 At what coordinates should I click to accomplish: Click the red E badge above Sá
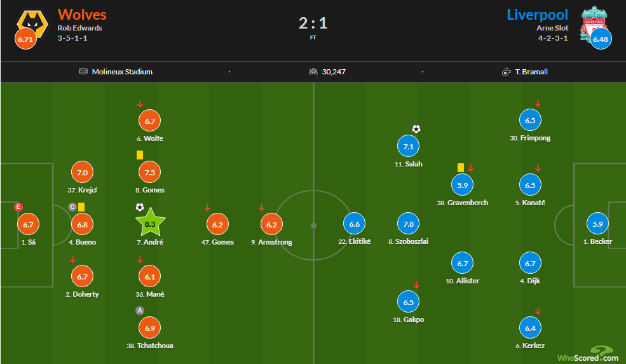(18, 206)
